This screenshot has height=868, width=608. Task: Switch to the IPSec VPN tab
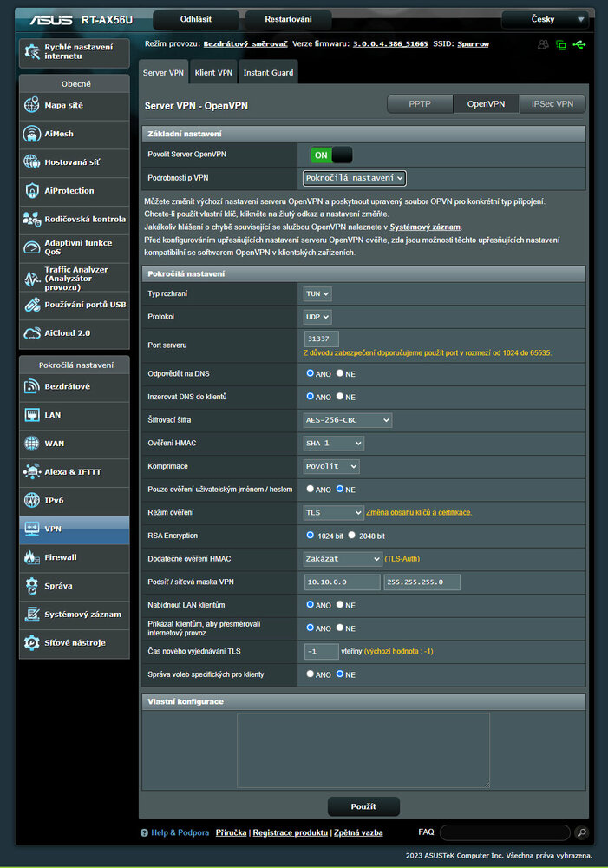point(552,104)
